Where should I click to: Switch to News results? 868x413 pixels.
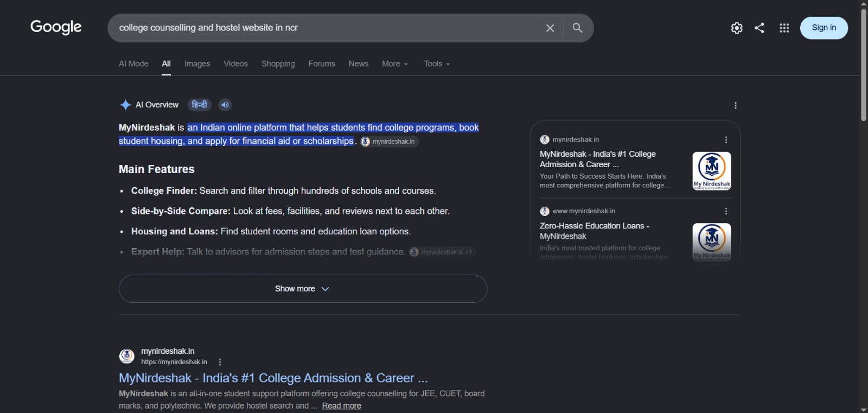(359, 63)
